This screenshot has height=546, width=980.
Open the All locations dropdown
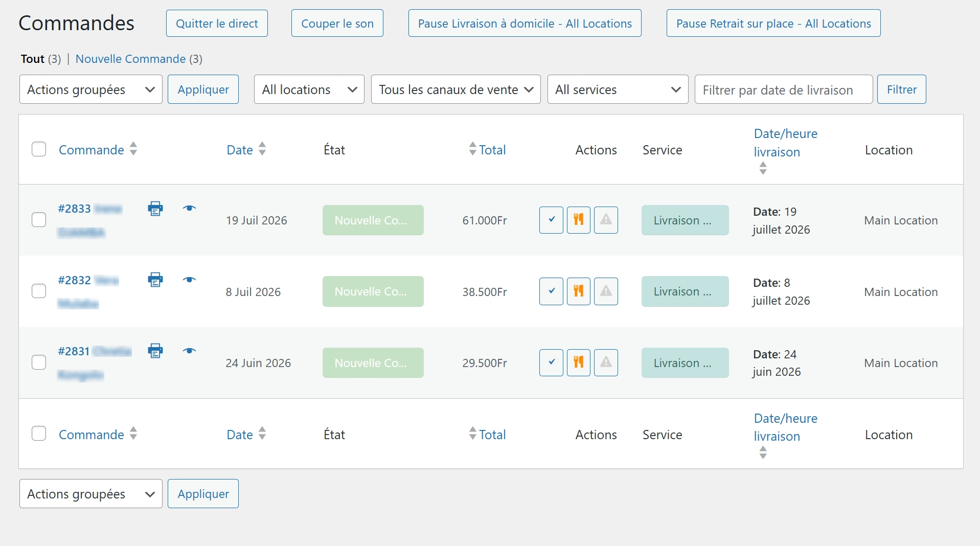(309, 89)
